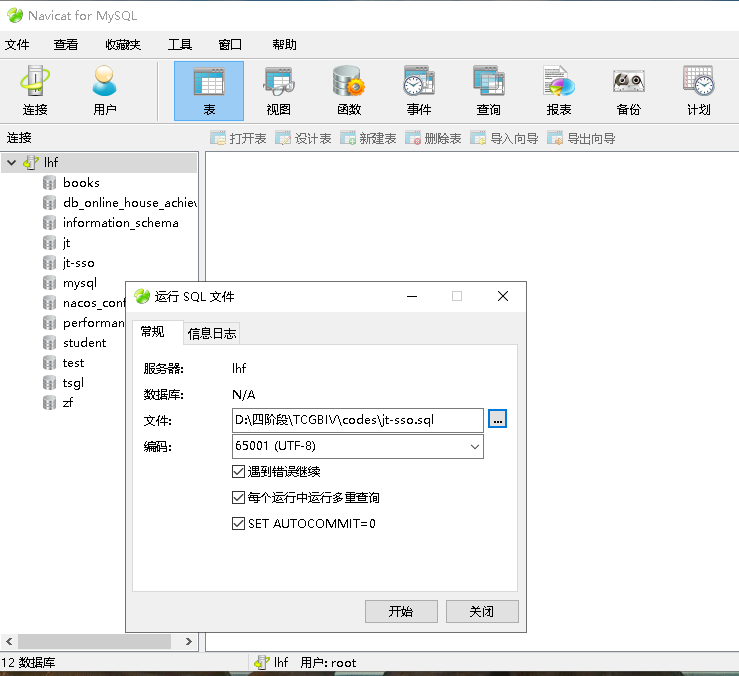Click the 关闭 (Close) button
Viewport: 739px width, 676px height.
tap(482, 611)
